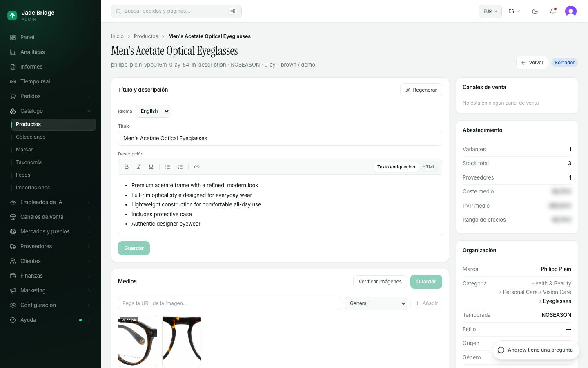Insert a link in the description
Screen dimensions: 588x368
(197, 167)
